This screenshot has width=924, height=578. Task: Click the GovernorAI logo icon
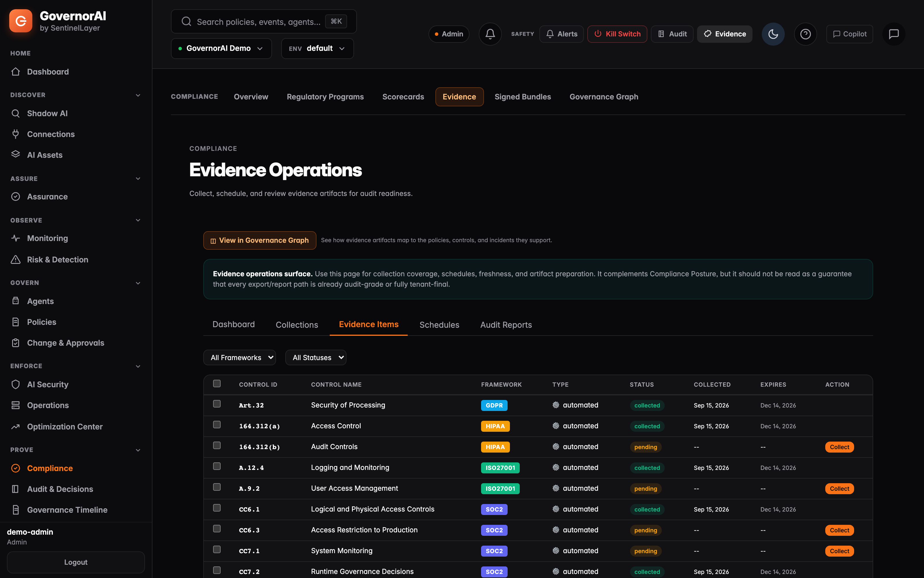point(21,21)
